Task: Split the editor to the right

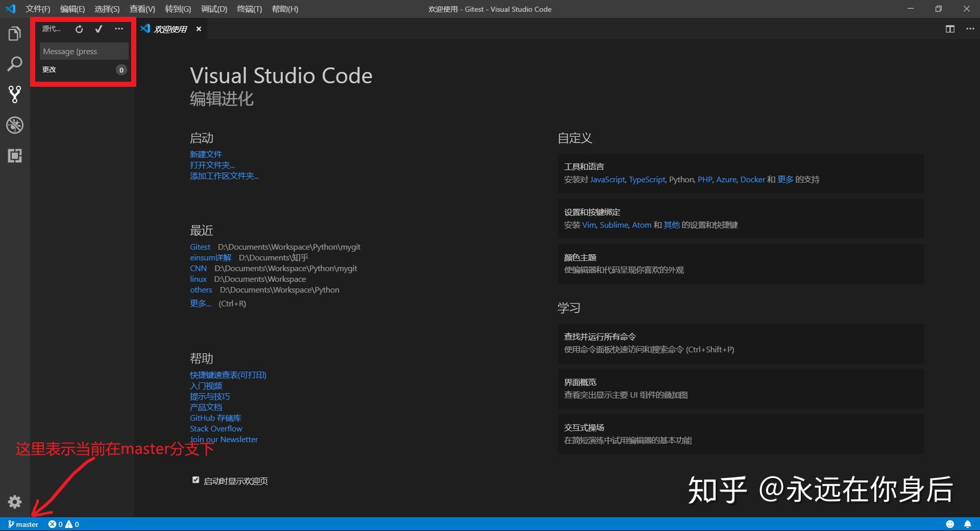Action: tap(950, 29)
